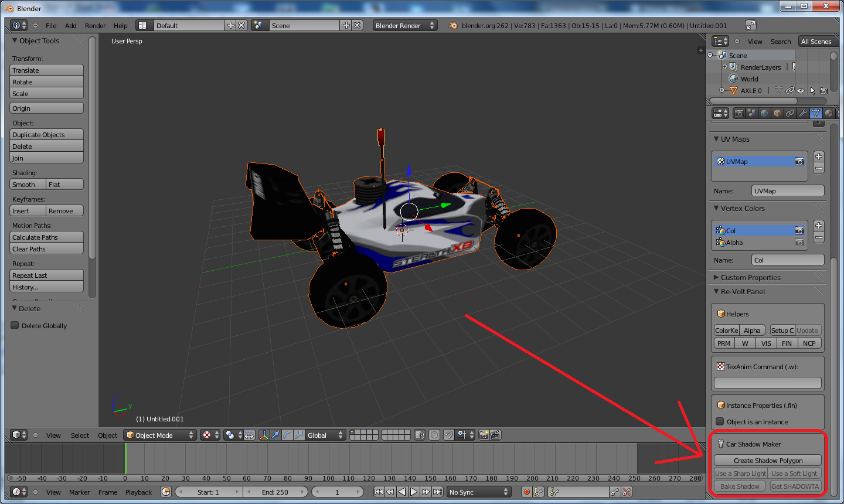844x504 pixels.
Task: Click the delete keyframes icon with red X
Action: [x=627, y=492]
